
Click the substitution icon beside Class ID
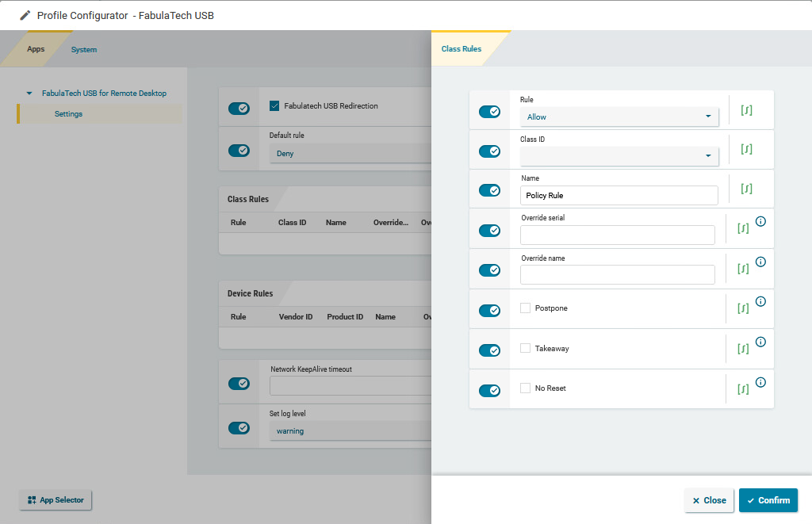[x=746, y=150]
